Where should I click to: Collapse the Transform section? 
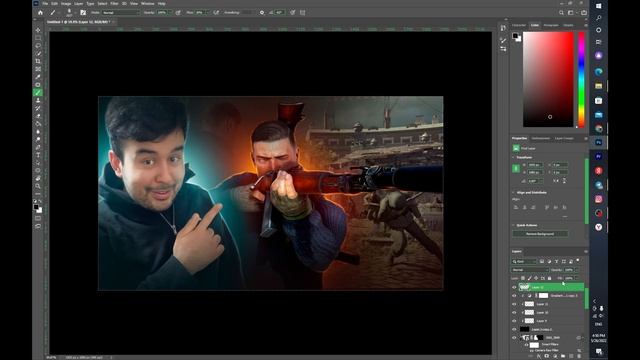click(x=513, y=157)
